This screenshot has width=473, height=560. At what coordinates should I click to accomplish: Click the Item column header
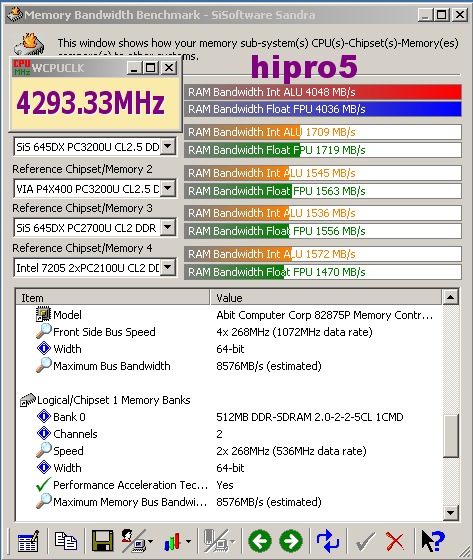pos(113,298)
